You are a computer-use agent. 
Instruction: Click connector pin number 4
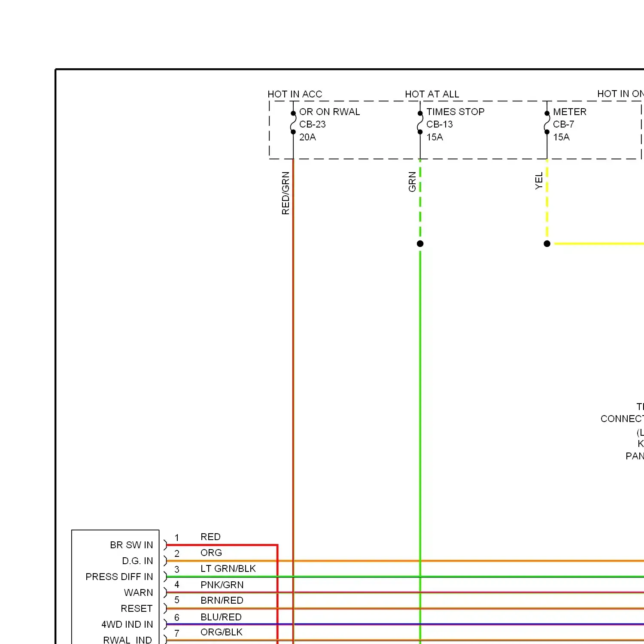click(176, 584)
